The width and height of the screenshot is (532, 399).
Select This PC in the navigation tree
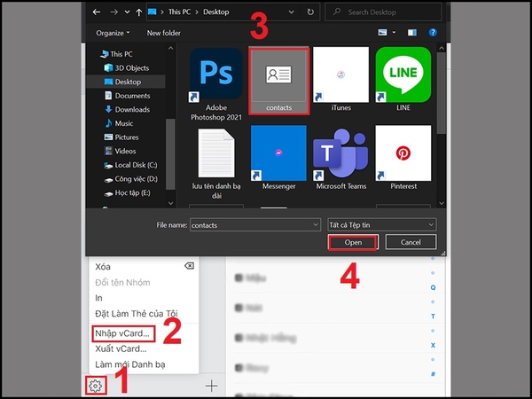point(116,54)
